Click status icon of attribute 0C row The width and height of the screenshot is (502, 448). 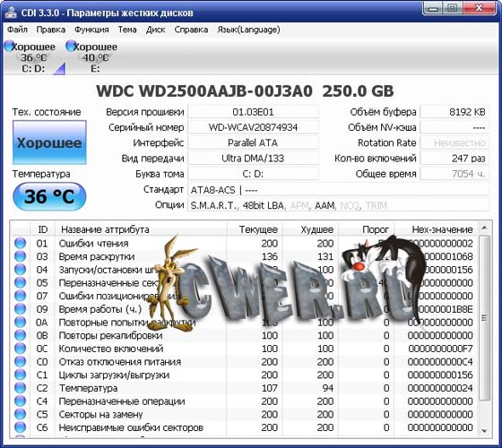pyautogui.click(x=20, y=349)
